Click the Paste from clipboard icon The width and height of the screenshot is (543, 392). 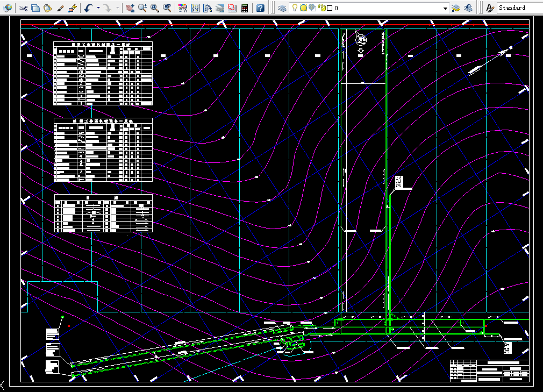[47, 8]
